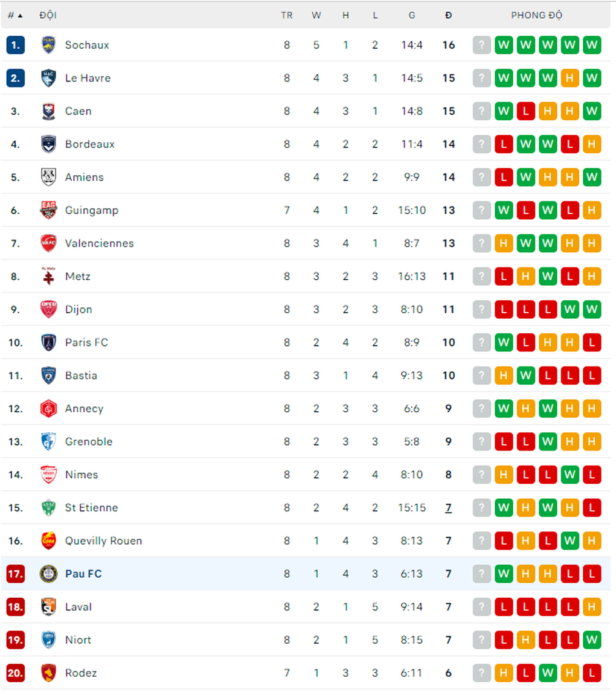
Task: Click Laval's orange H form badge
Action: (x=592, y=607)
